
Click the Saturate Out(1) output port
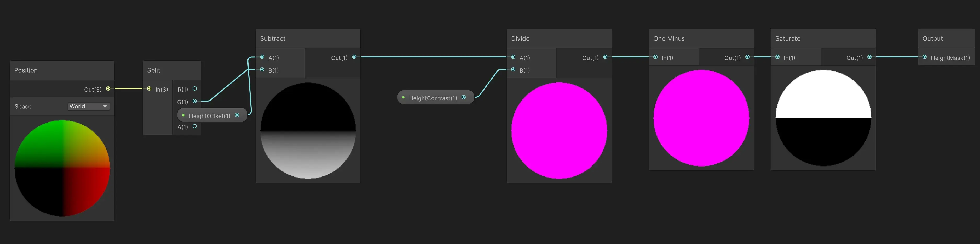pos(869,57)
